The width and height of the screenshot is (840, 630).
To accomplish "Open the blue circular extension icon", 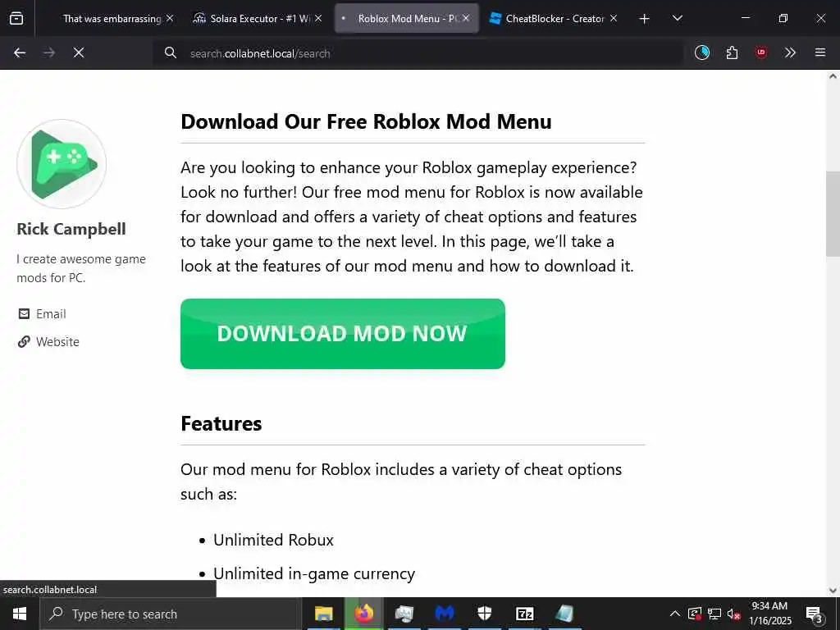I will point(702,52).
